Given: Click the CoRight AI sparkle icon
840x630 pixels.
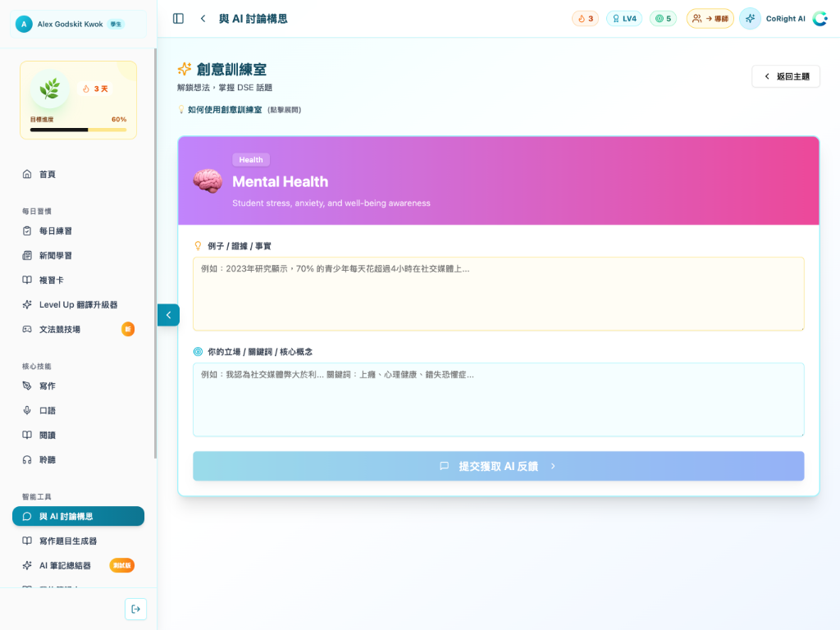Looking at the screenshot, I should click(750, 19).
